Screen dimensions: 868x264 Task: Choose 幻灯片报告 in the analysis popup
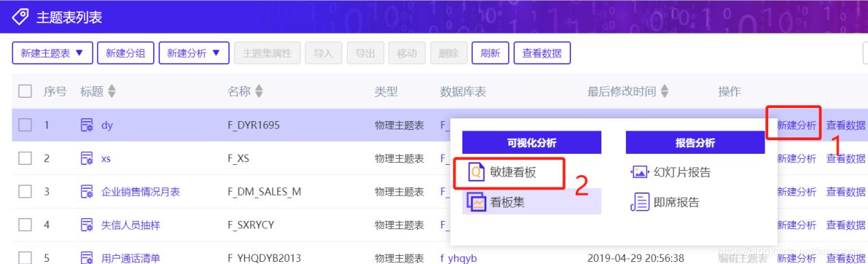(x=683, y=172)
